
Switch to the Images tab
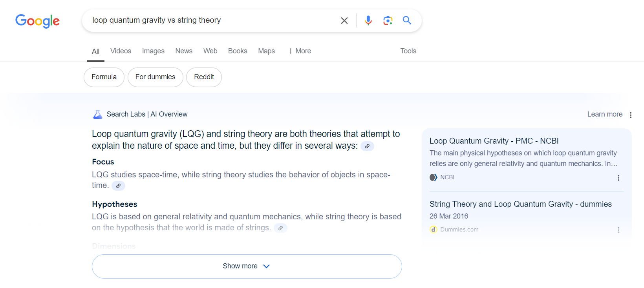click(153, 51)
